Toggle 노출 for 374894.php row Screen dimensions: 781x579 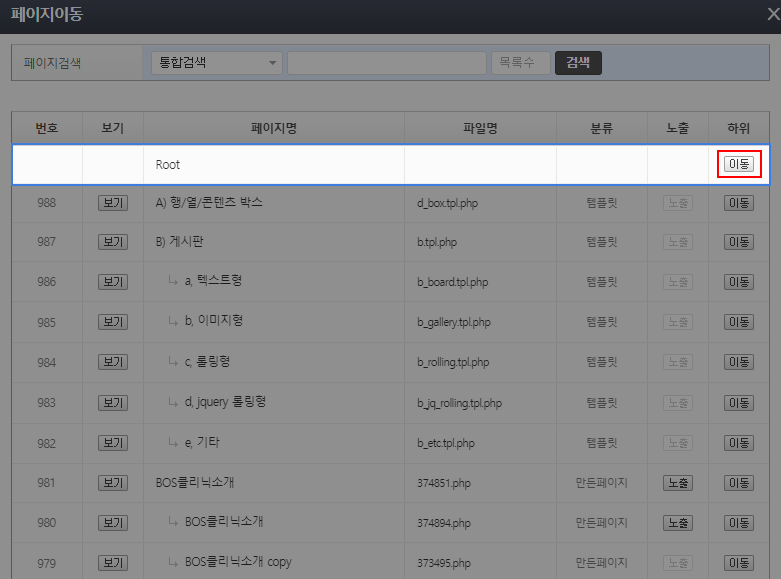677,523
